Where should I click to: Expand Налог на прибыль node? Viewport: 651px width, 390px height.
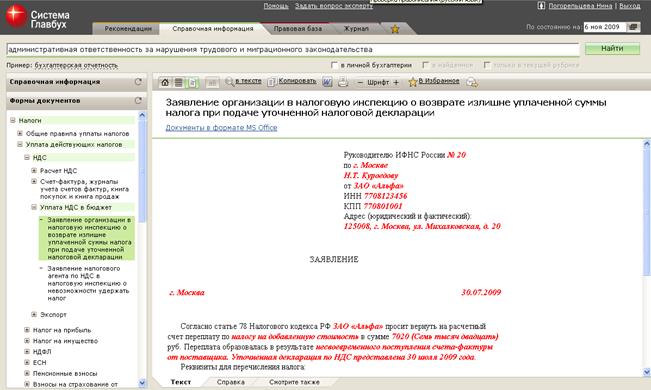pyautogui.click(x=27, y=330)
